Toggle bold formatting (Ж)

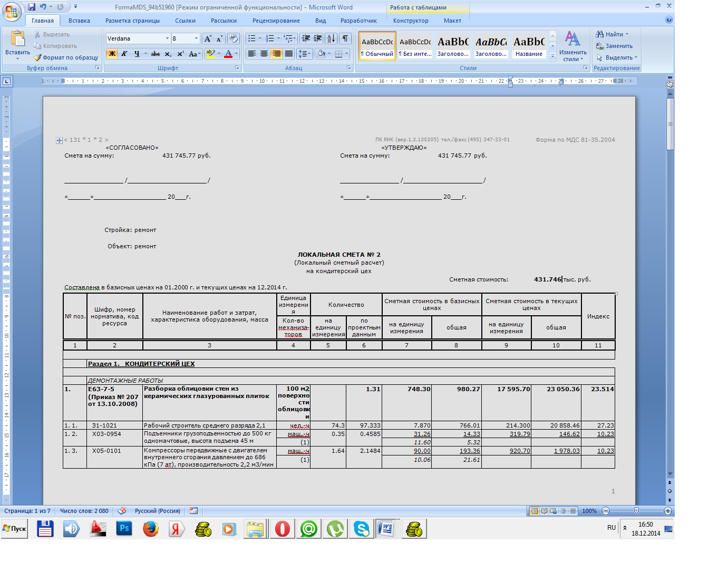(112, 54)
